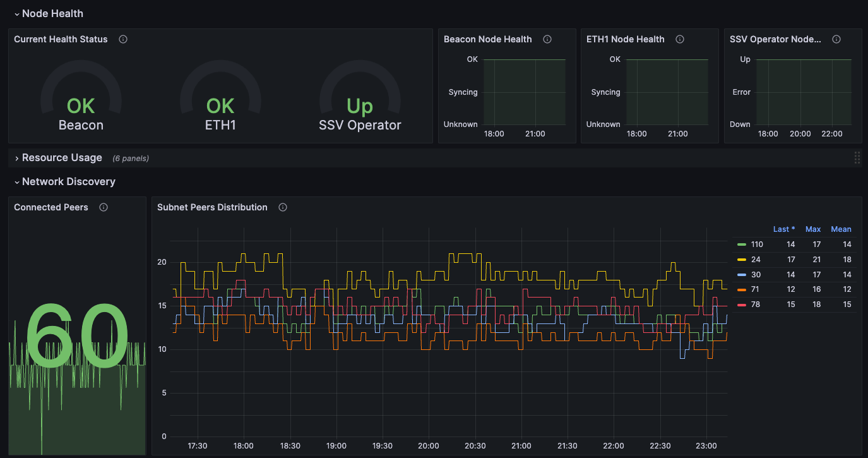This screenshot has height=458, width=868.
Task: Click the Down label in SSV Operator chart
Action: [740, 124]
